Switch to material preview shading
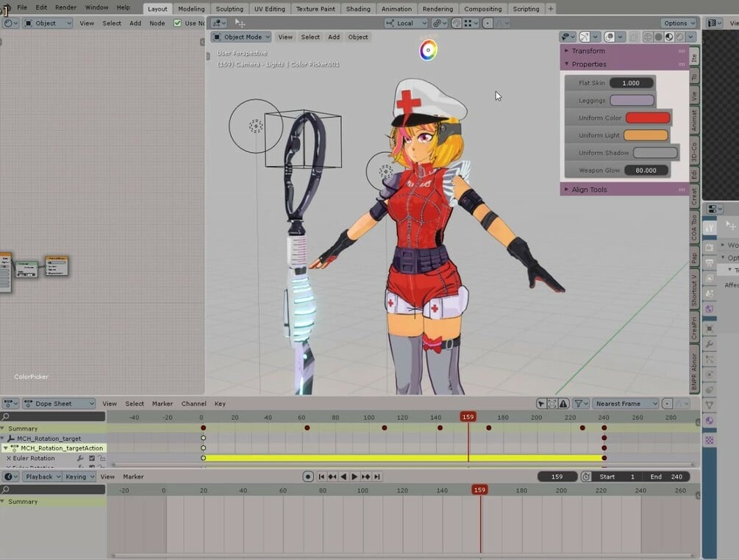739x560 pixels. (x=668, y=37)
